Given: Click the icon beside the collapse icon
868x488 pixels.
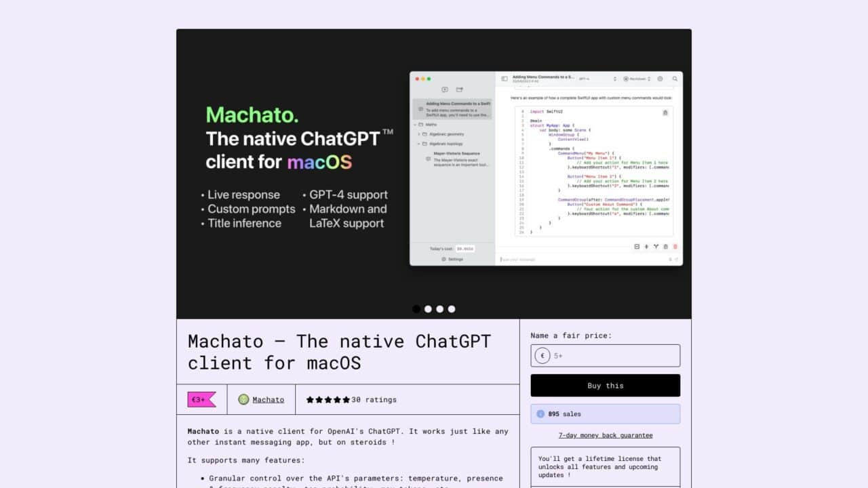Looking at the screenshot, I should 646,247.
